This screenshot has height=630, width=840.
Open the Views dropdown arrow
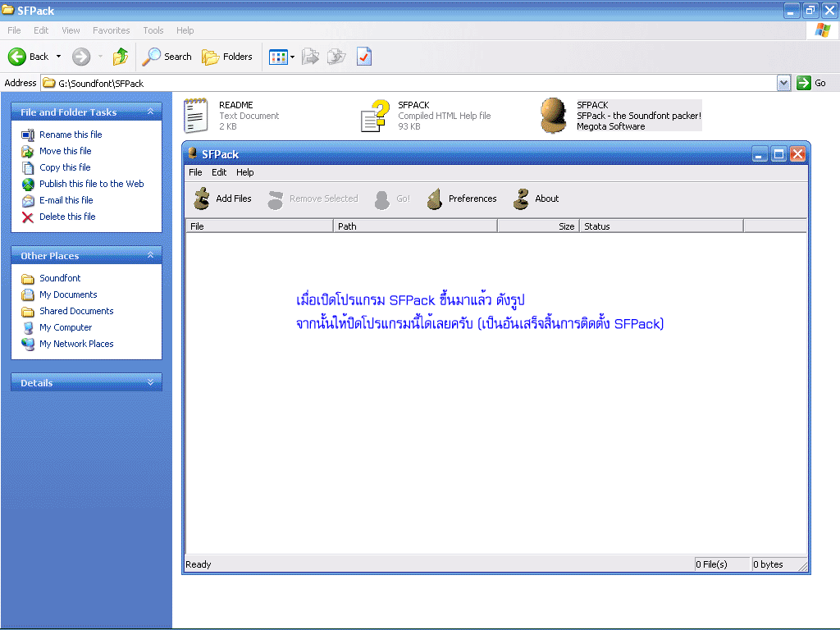293,57
